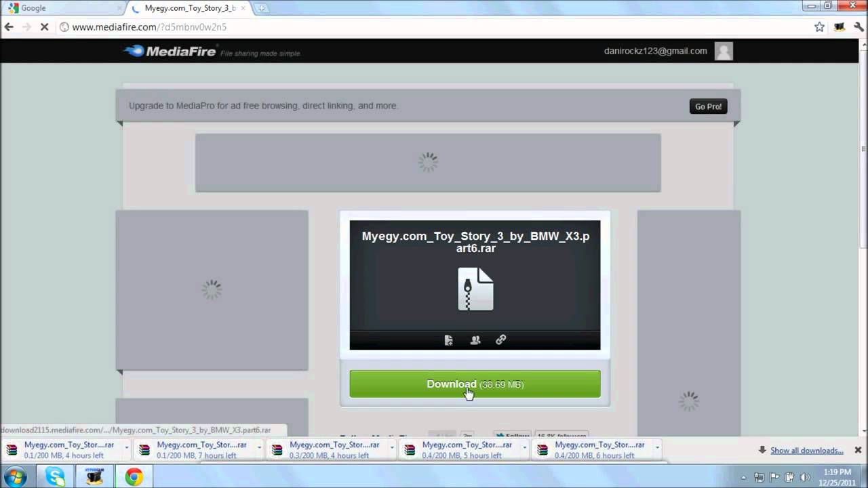Open download item showing 5 hours left

[x=458, y=450]
